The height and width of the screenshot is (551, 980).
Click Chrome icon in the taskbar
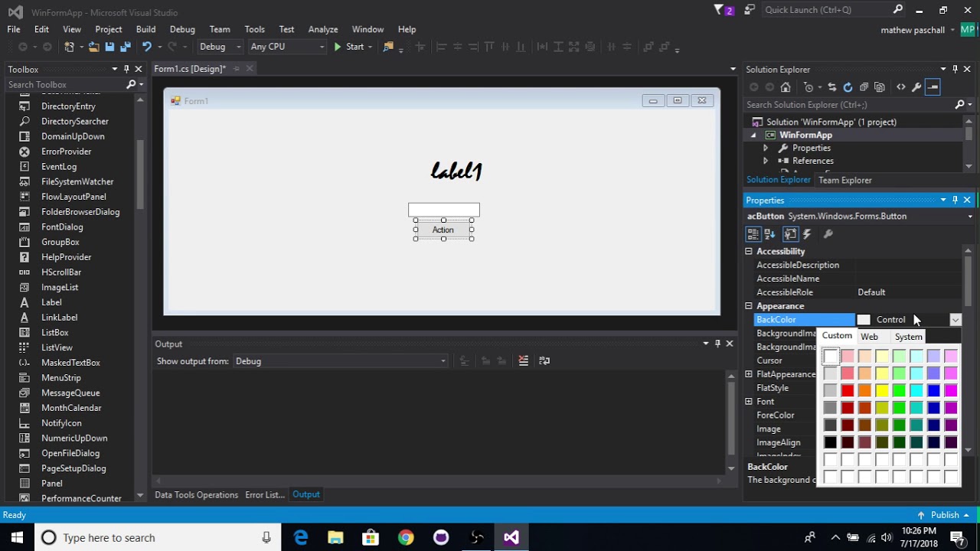point(406,537)
